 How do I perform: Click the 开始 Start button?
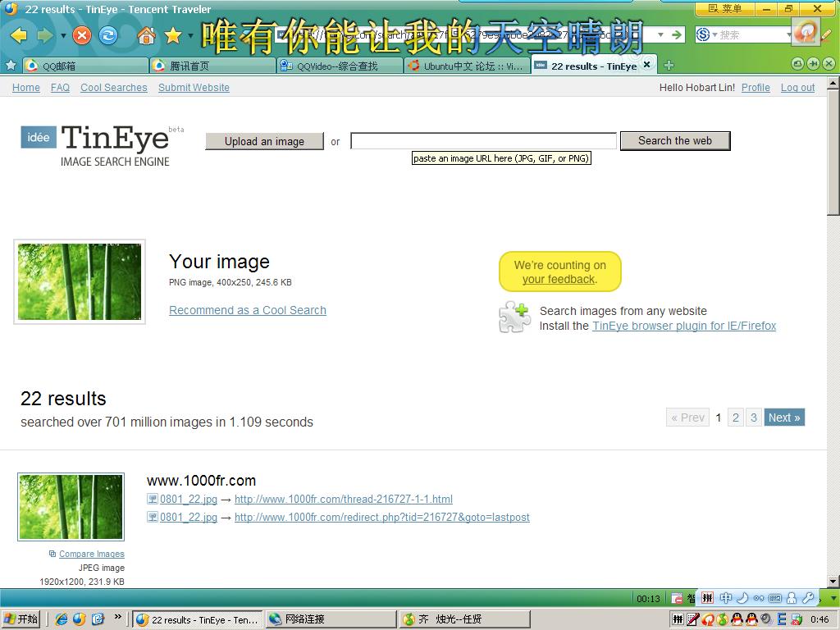(x=21, y=619)
